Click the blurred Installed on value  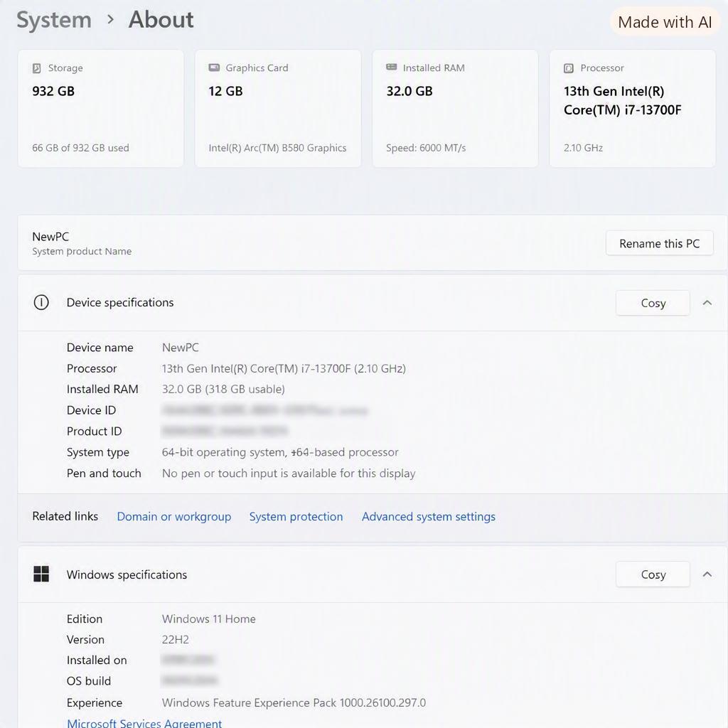point(188,660)
